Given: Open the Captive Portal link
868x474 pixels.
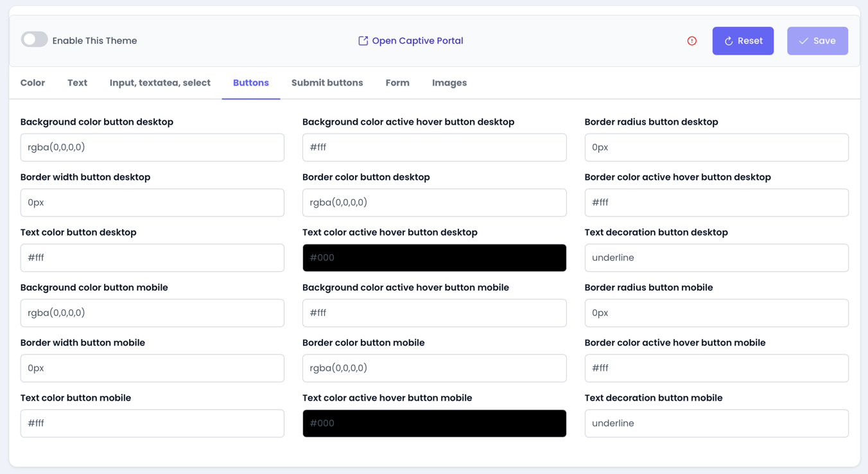Looking at the screenshot, I should click(410, 40).
